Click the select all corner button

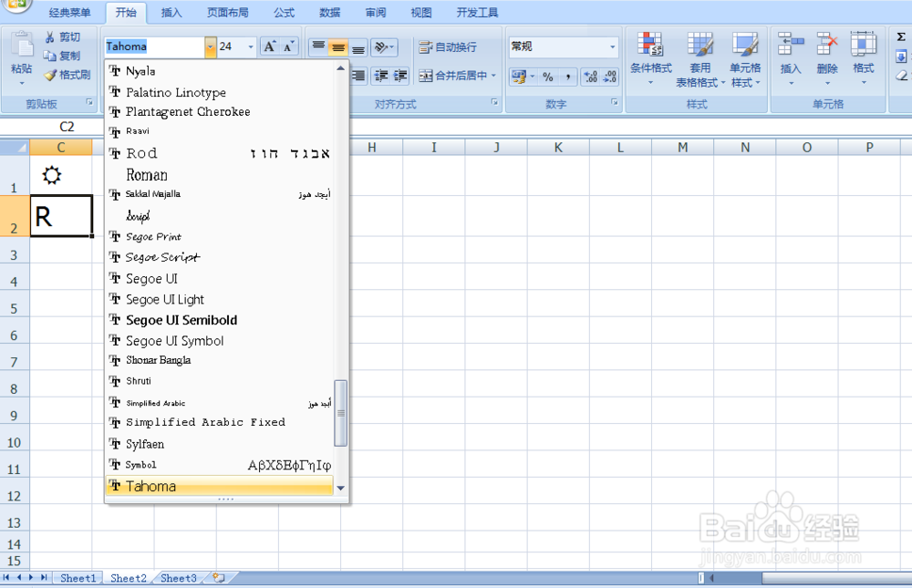[x=15, y=148]
